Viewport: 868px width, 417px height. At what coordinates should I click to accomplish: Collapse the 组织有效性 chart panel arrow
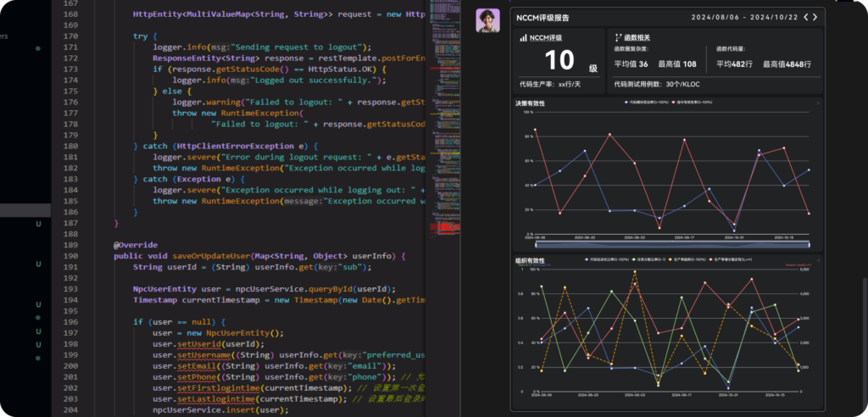point(817,260)
